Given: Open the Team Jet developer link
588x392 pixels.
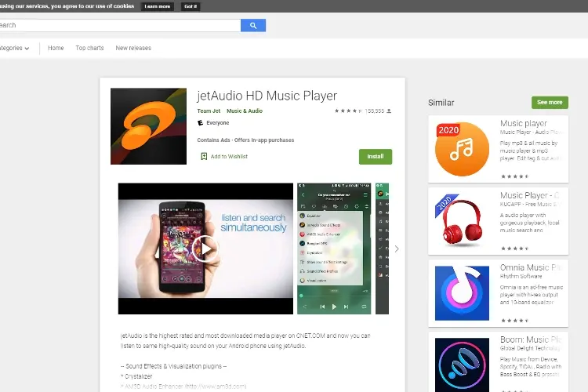Looking at the screenshot, I should [209, 111].
